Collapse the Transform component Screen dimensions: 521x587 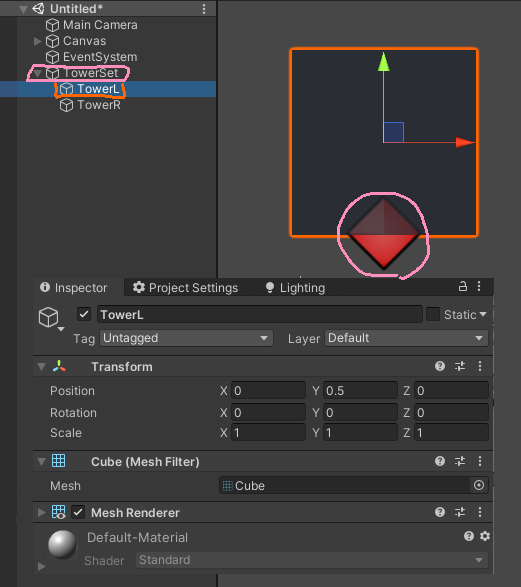coord(42,367)
